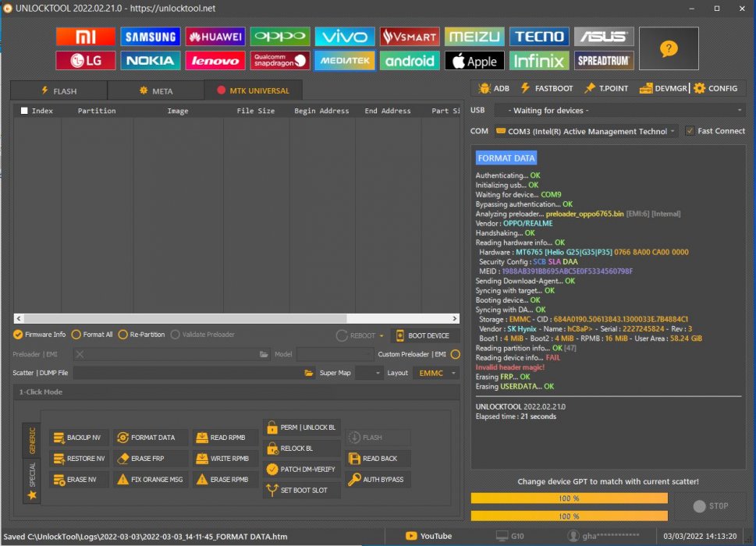Image resolution: width=756 pixels, height=546 pixels.
Task: Select the Oppo brand icon
Action: tap(280, 37)
